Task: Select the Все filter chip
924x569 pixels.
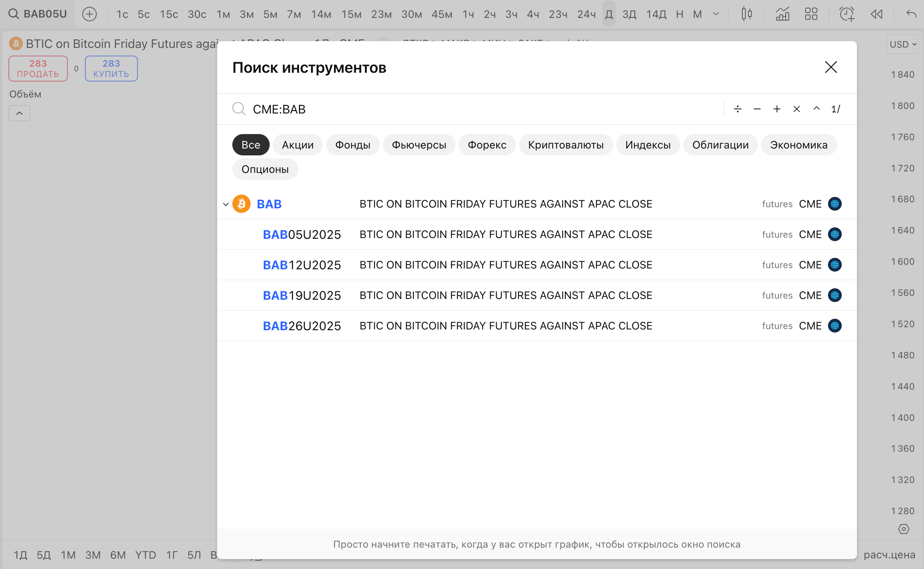Action: coord(251,145)
